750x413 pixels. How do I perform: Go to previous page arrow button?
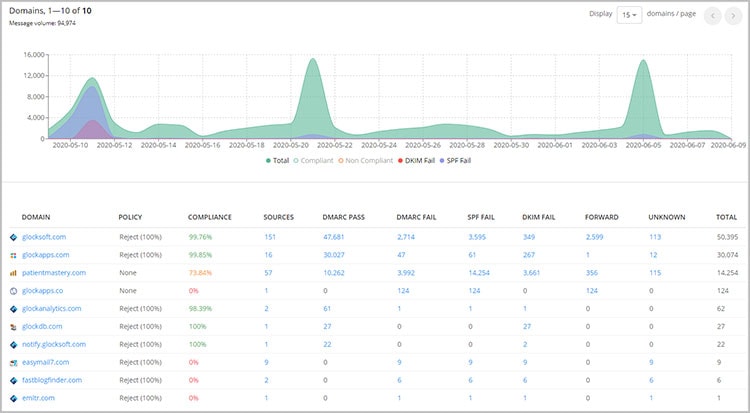pyautogui.click(x=712, y=16)
